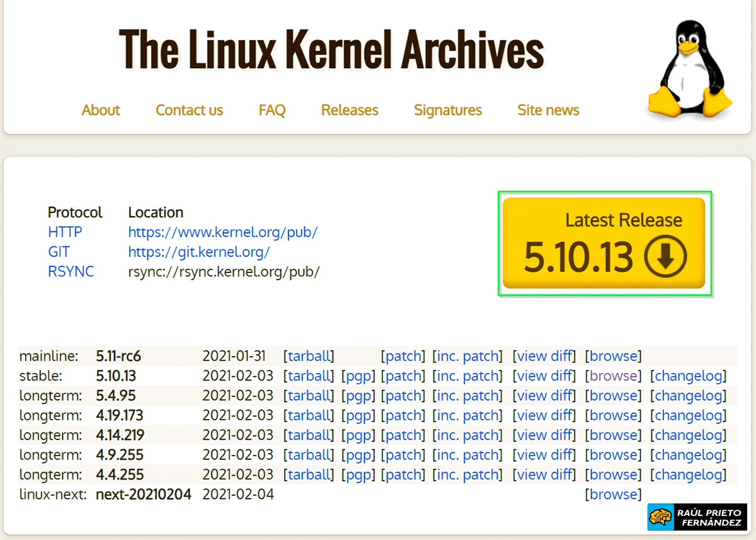Click the inc. patch link for 4.14.219
The height and width of the screenshot is (540, 756).
click(467, 435)
